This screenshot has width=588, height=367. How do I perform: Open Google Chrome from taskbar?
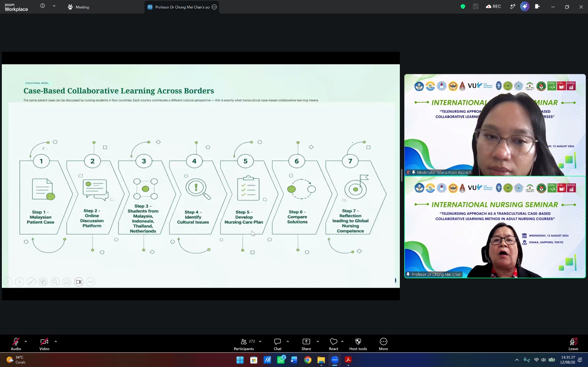point(308,360)
